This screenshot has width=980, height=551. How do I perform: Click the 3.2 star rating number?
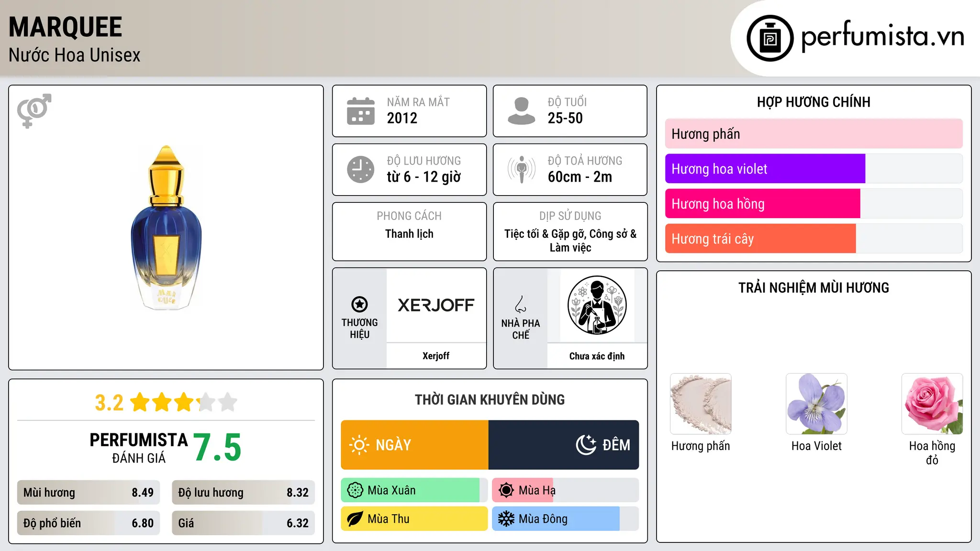coord(109,403)
